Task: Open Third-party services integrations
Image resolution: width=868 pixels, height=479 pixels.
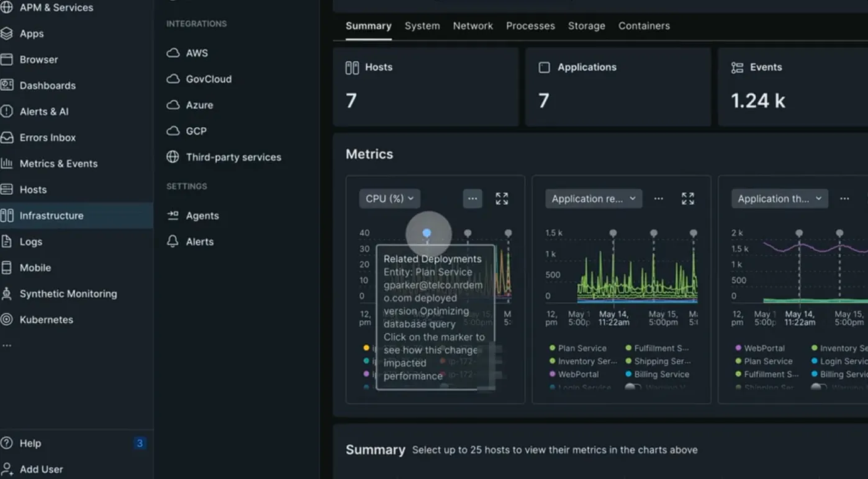Action: [x=233, y=158]
